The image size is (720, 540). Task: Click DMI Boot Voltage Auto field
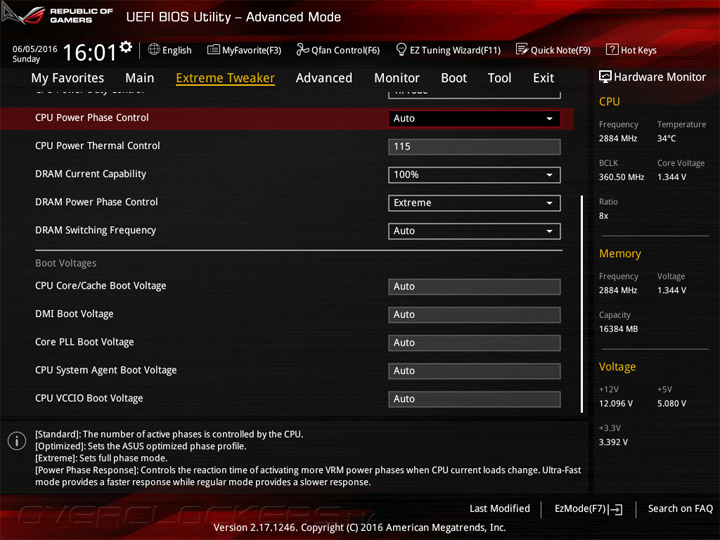pyautogui.click(x=474, y=315)
